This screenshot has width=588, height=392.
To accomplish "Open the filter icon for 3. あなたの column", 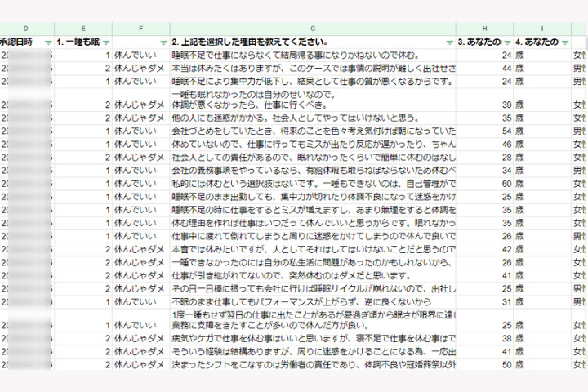I will tap(506, 42).
